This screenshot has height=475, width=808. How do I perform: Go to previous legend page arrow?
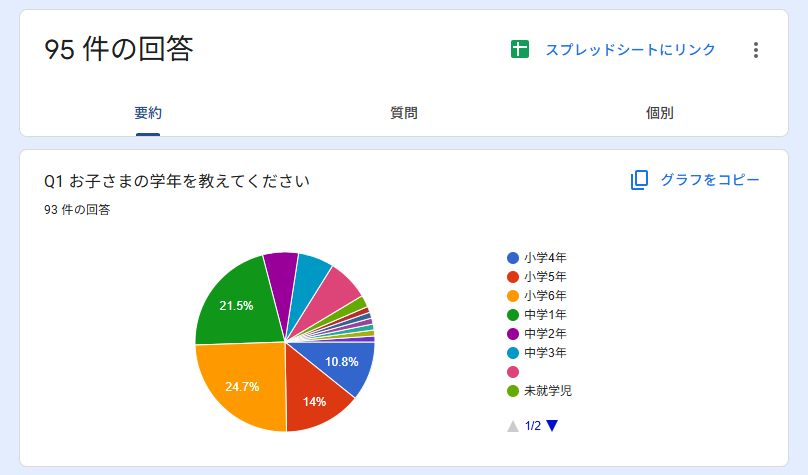pyautogui.click(x=513, y=426)
